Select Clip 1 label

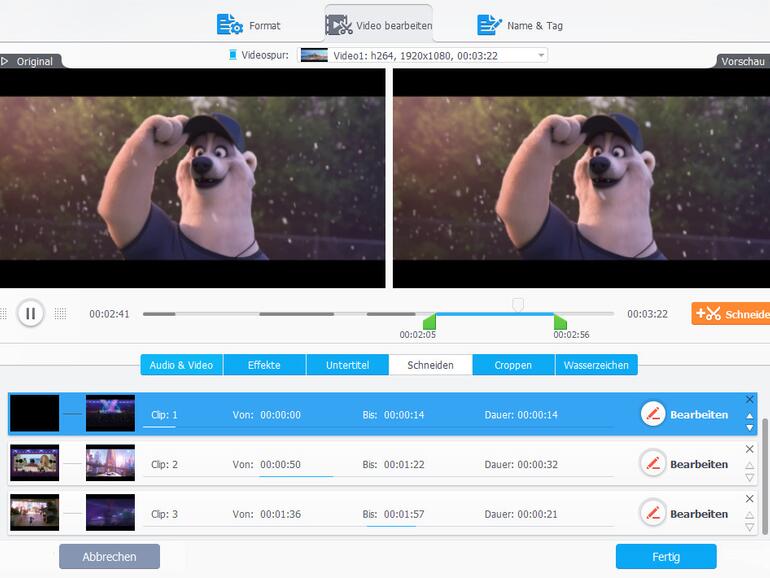[x=164, y=415]
